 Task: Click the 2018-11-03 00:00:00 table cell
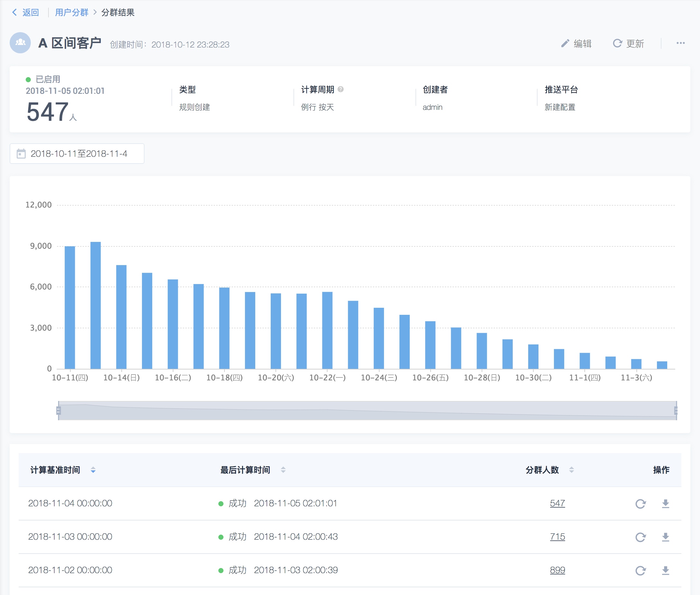coord(70,537)
